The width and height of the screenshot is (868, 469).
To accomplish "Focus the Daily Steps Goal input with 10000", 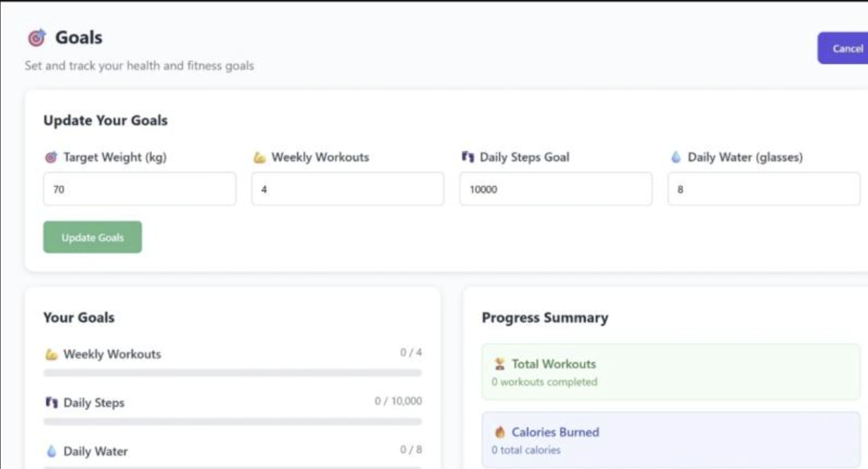I will 556,189.
